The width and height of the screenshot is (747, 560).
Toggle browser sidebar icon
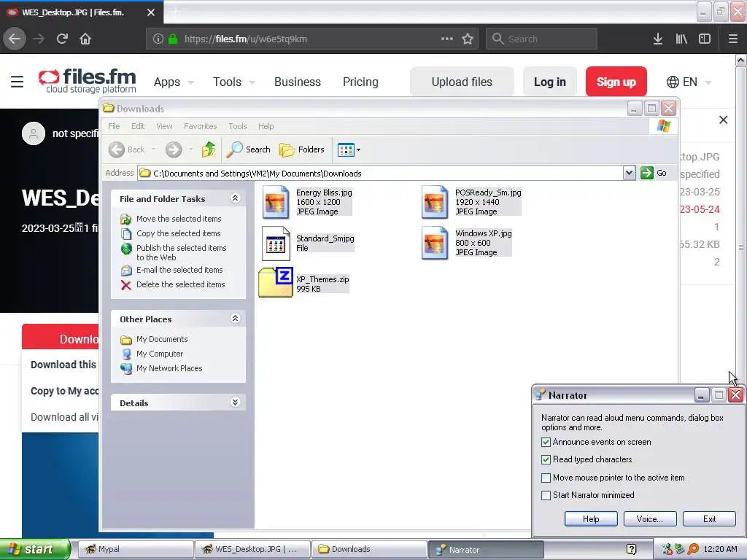(705, 39)
